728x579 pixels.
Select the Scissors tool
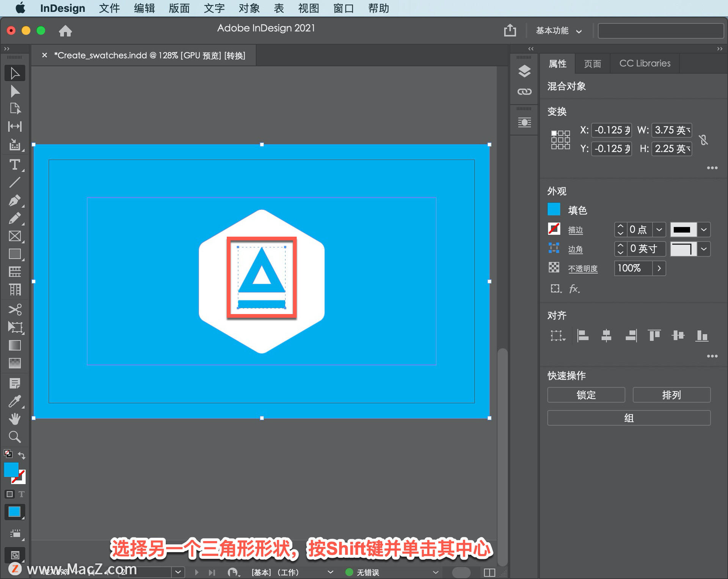click(x=14, y=309)
